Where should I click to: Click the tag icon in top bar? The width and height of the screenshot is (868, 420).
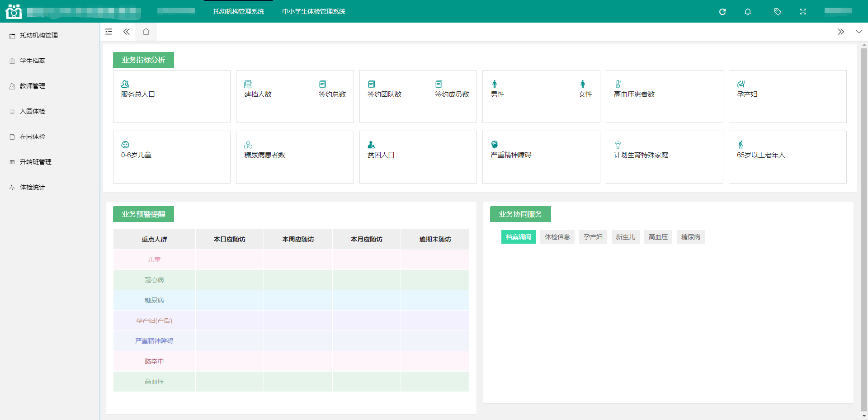[778, 12]
